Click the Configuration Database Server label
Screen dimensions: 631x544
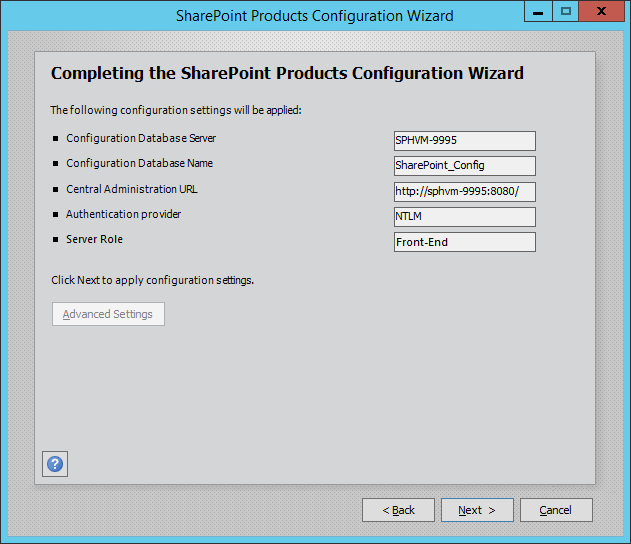click(x=141, y=138)
